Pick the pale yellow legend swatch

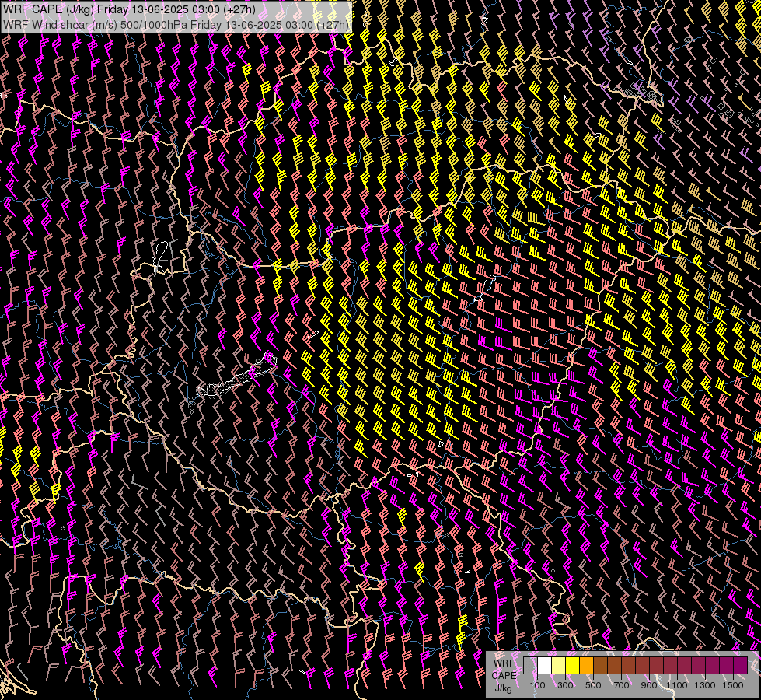click(x=558, y=666)
